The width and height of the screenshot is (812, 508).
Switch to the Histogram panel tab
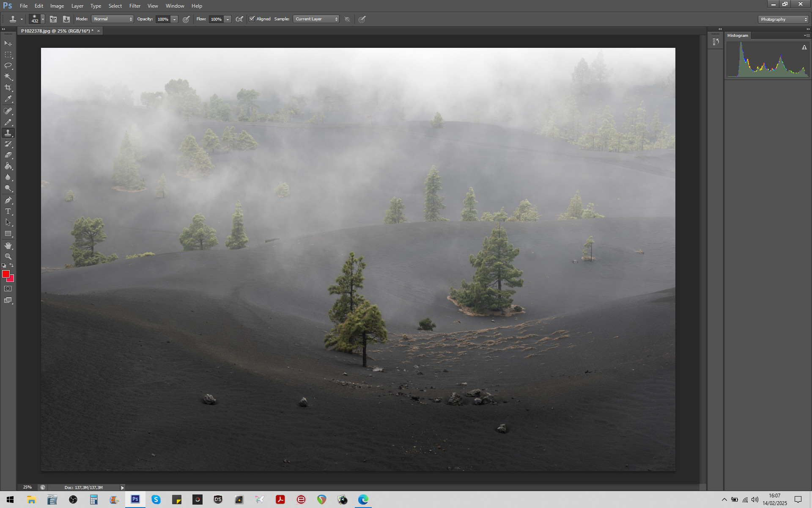[738, 36]
